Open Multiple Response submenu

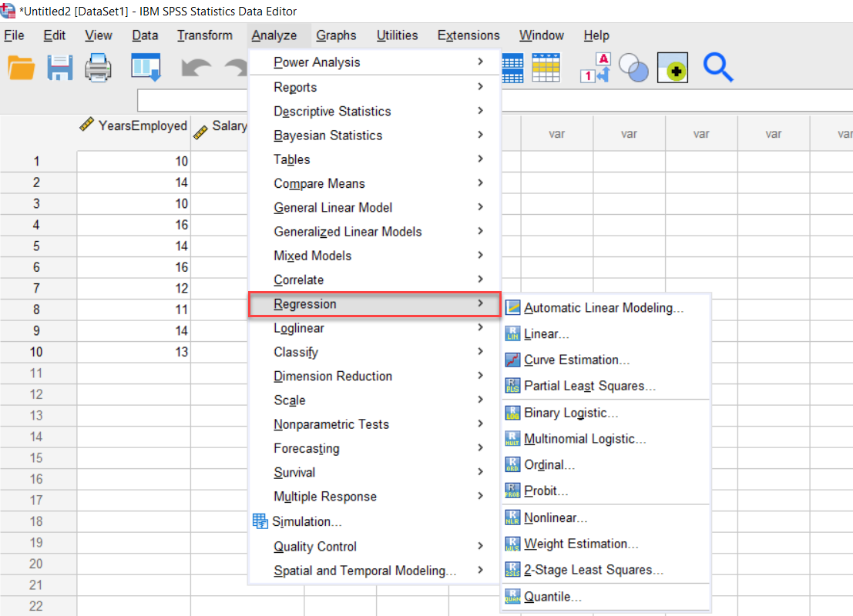(x=374, y=497)
